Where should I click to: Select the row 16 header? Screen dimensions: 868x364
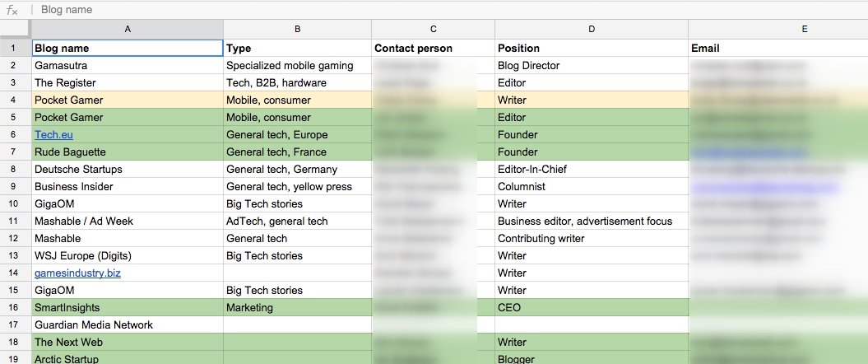pos(16,307)
